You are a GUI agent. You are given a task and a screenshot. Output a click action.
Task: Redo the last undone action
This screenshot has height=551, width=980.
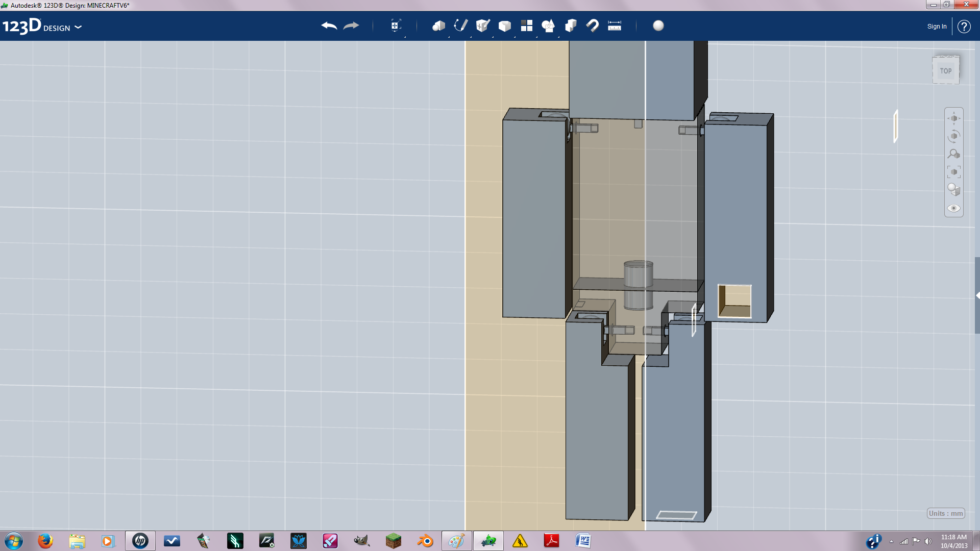(351, 26)
